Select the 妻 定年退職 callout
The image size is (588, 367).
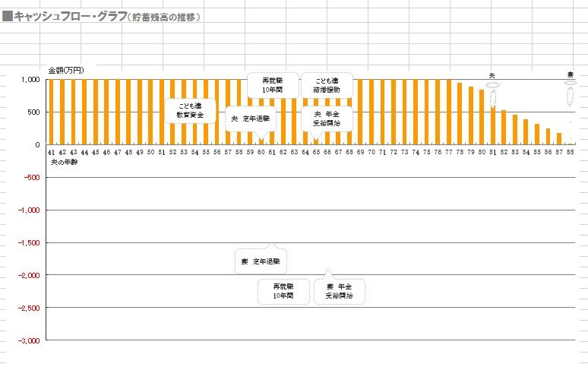pyautogui.click(x=261, y=261)
